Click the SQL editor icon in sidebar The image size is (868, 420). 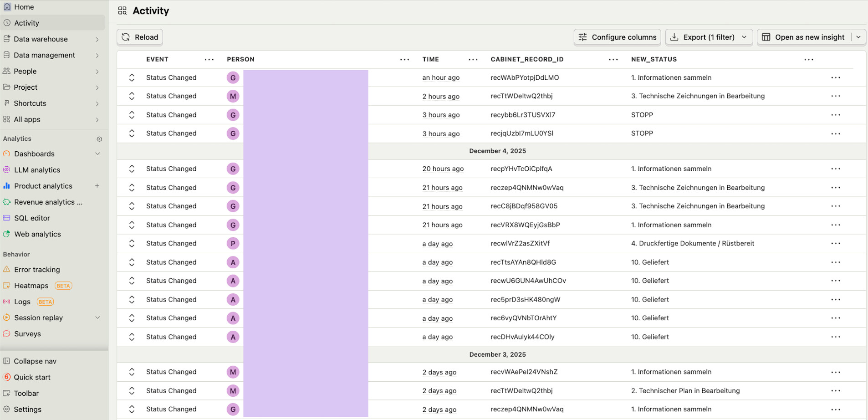pyautogui.click(x=7, y=218)
